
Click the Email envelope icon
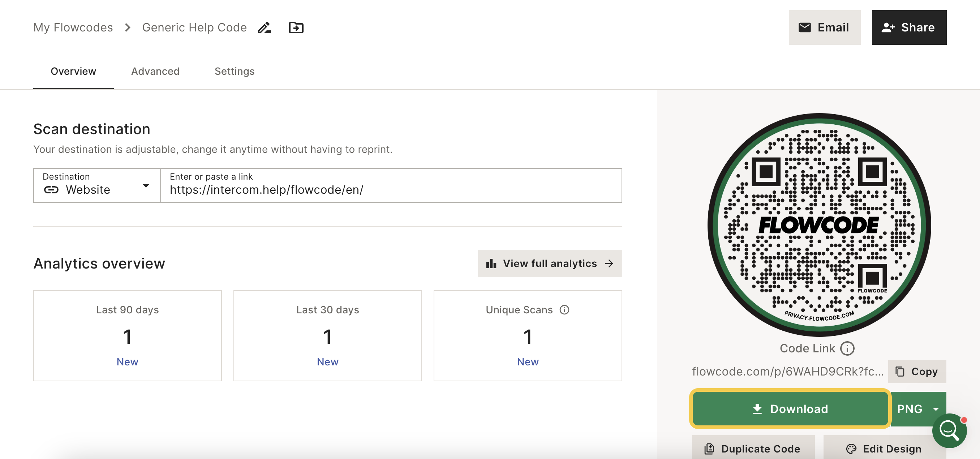click(x=805, y=27)
